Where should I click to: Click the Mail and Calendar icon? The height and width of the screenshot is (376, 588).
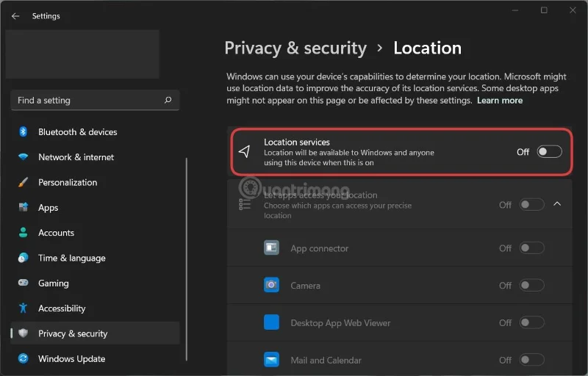[271, 360]
